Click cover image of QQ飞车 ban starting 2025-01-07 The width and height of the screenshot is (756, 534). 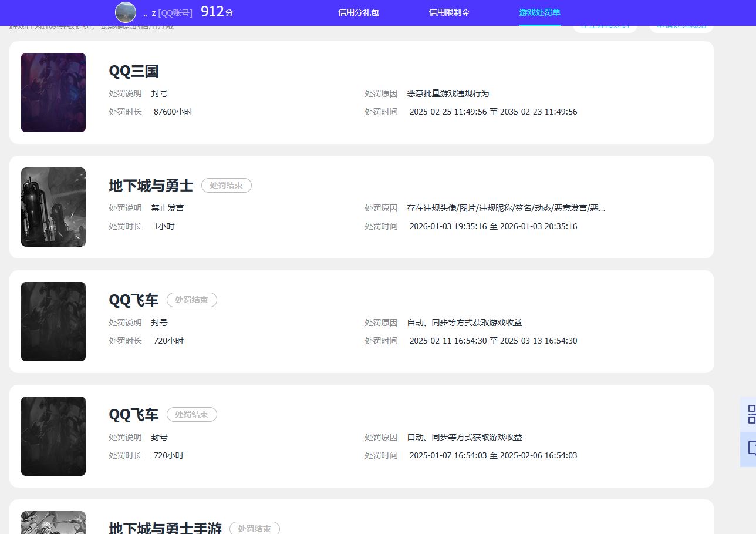click(x=53, y=436)
